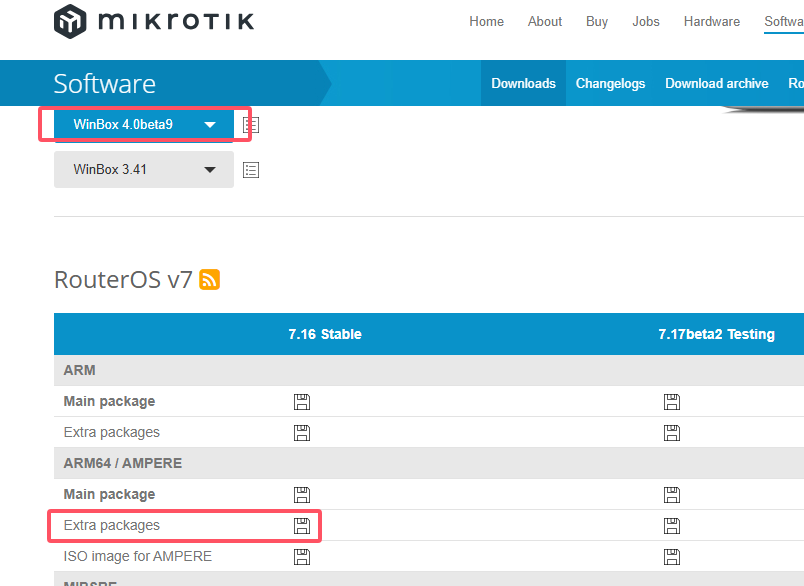This screenshot has width=804, height=586.
Task: Click the Software page title
Action: 105,84
